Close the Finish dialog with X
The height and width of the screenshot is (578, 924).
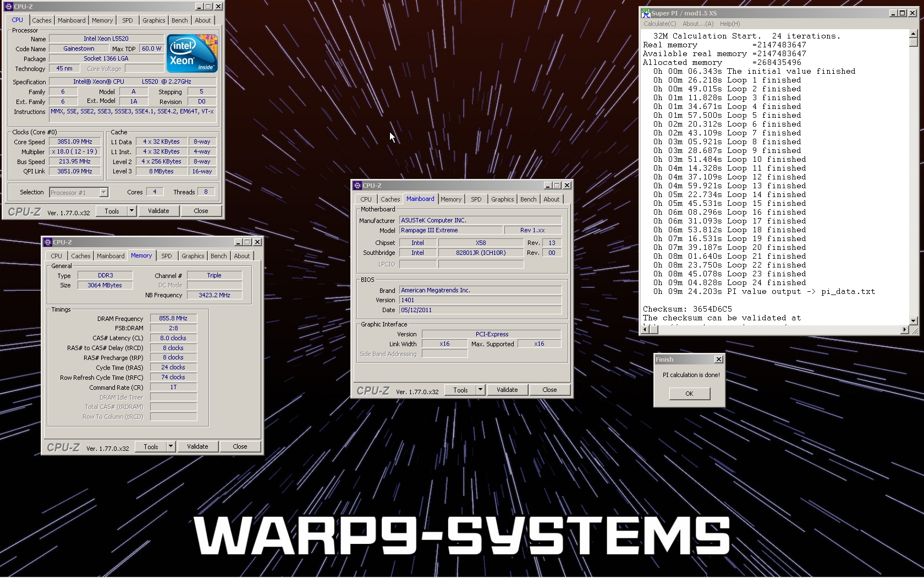pos(718,359)
